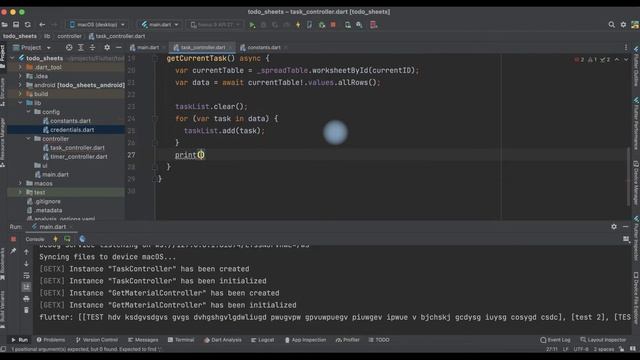Expand the build folder
The height and width of the screenshot is (360, 640).
[x=20, y=94]
